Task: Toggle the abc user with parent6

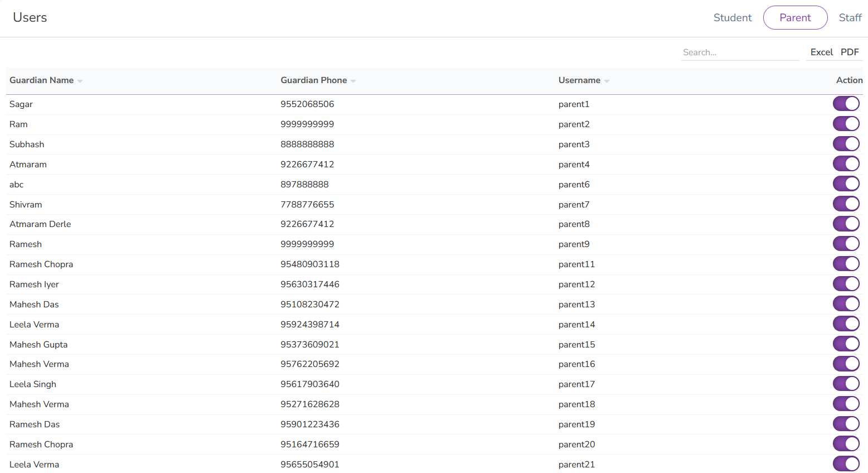Action: [846, 184]
